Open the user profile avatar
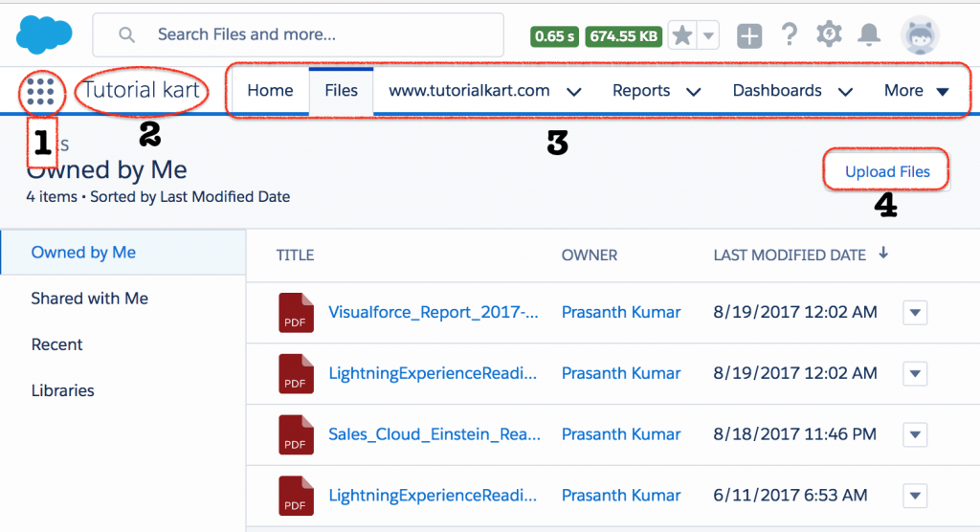The height and width of the screenshot is (532, 980). click(920, 35)
